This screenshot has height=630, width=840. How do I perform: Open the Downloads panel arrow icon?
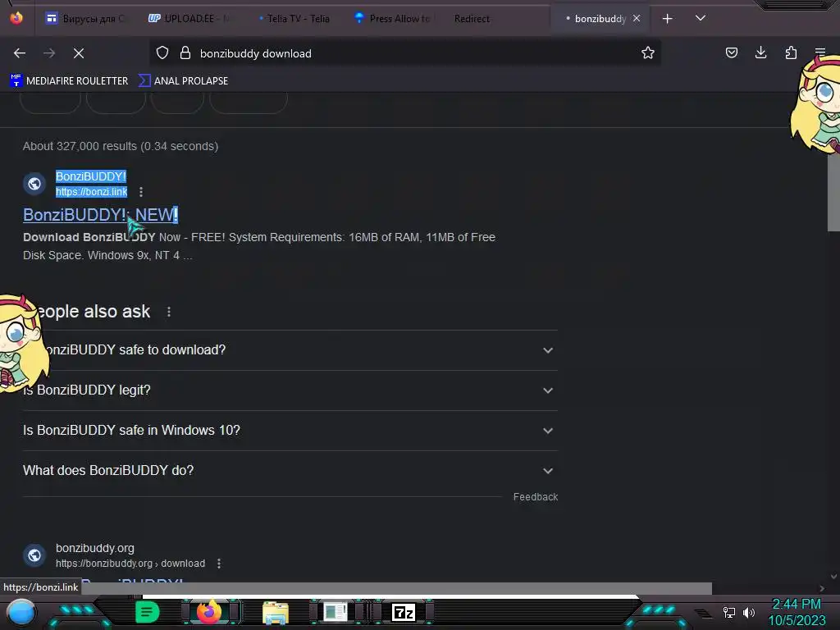click(760, 52)
